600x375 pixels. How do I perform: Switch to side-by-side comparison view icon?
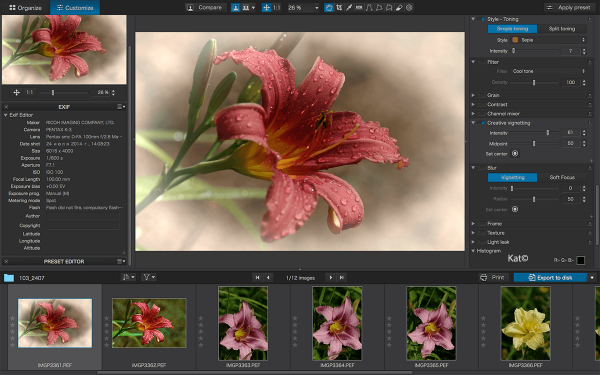tap(246, 8)
